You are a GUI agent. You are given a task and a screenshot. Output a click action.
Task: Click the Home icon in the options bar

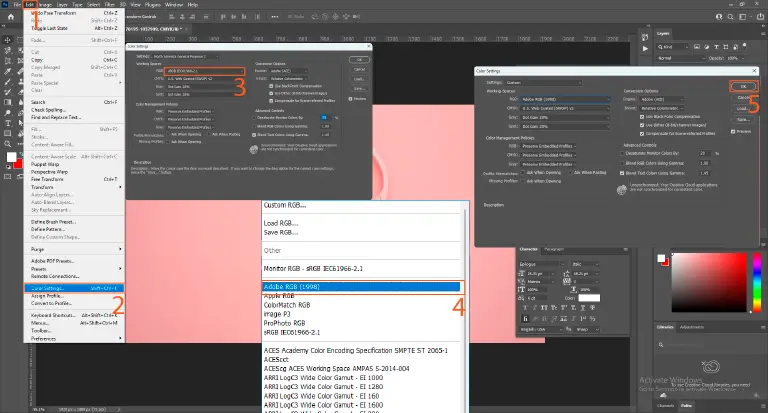tap(11, 16)
